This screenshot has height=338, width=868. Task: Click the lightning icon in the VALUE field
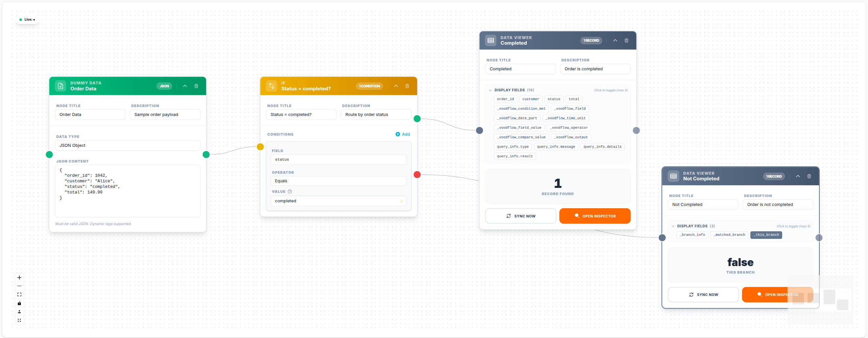[x=401, y=201]
